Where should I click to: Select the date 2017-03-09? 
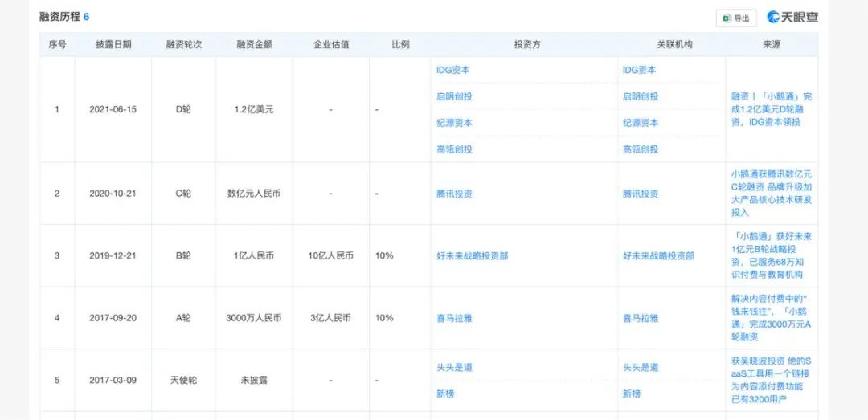(x=113, y=381)
